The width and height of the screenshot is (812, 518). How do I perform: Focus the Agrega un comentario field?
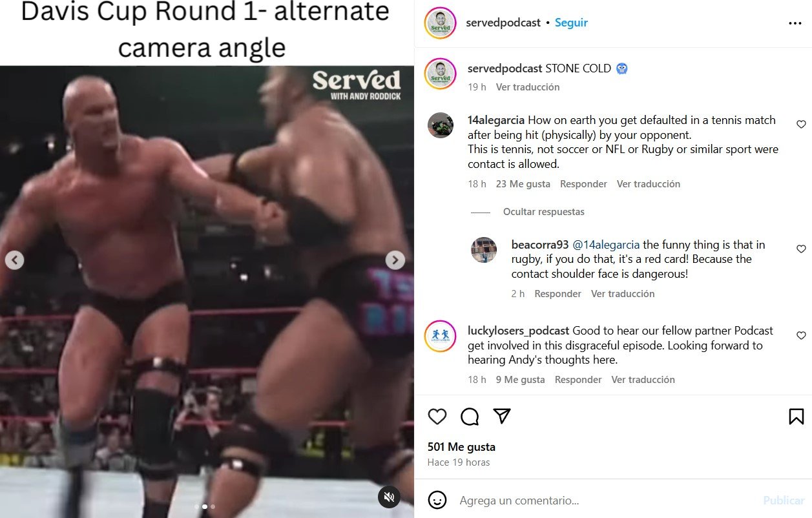604,501
